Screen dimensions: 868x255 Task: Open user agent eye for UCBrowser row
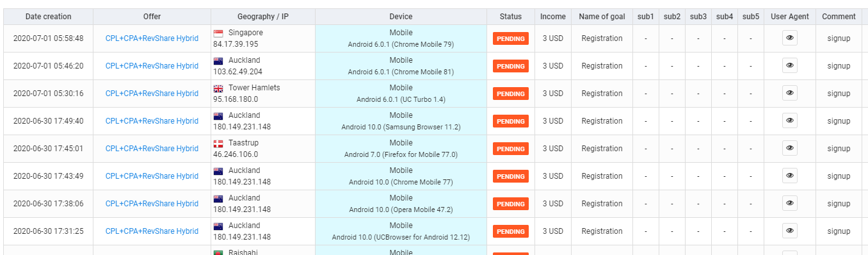tap(790, 231)
